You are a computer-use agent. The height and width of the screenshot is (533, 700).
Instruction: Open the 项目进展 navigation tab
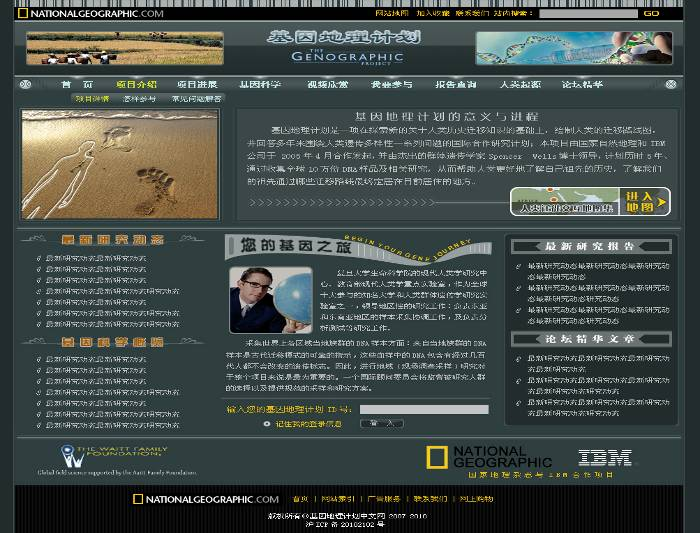[197, 84]
